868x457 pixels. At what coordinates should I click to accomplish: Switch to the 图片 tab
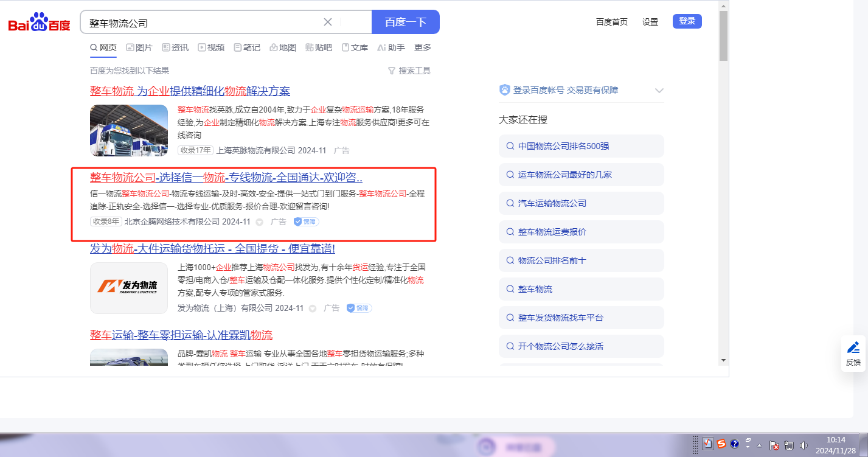point(139,47)
